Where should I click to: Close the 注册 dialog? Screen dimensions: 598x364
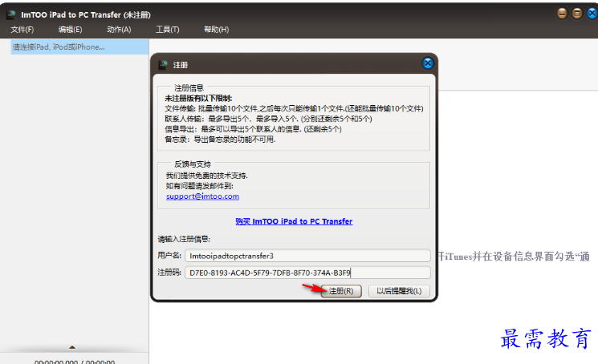428,63
